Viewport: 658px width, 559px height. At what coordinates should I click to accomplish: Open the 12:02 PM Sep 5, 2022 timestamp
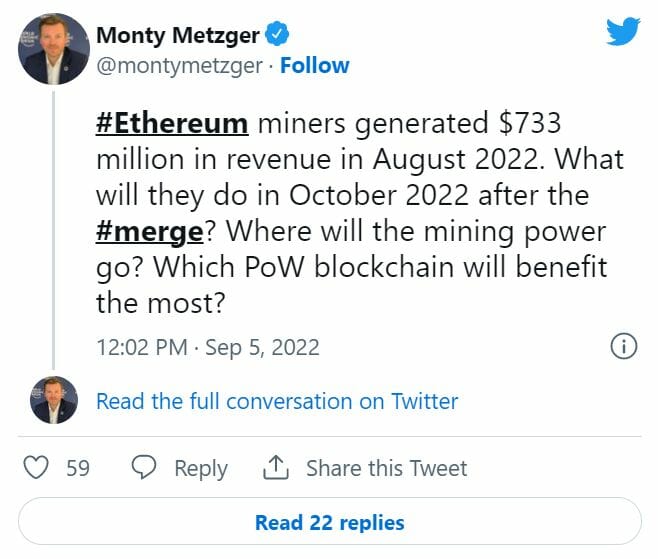(x=208, y=348)
